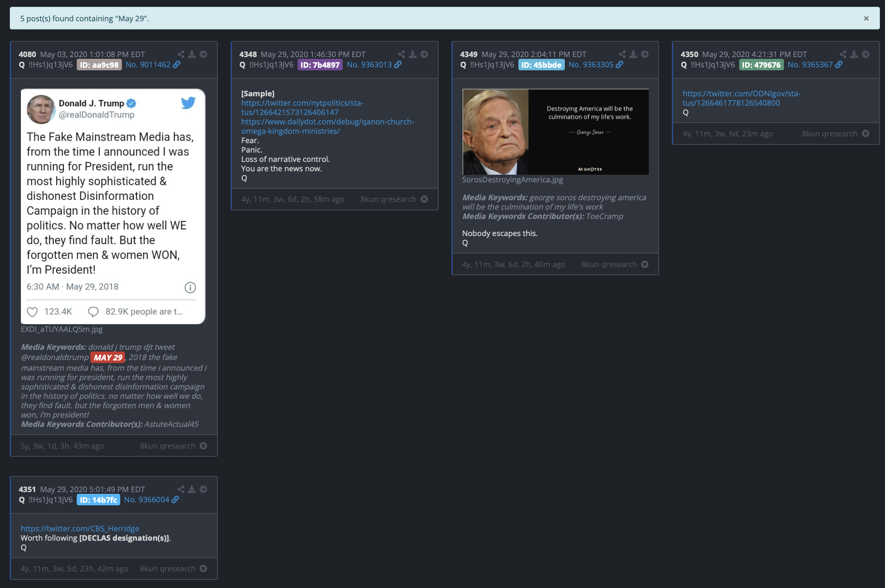Click the X icon beside 8kun qresearch in post 4349

(x=645, y=264)
